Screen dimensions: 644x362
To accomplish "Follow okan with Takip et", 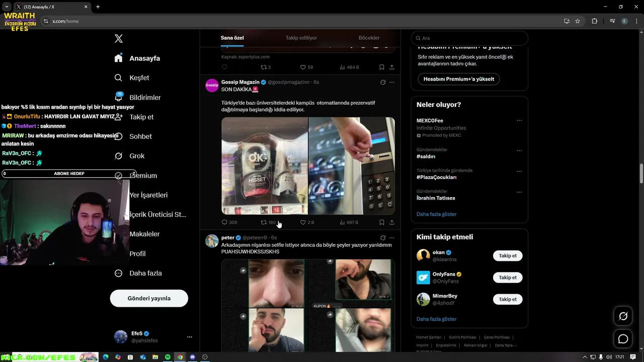I will (508, 256).
